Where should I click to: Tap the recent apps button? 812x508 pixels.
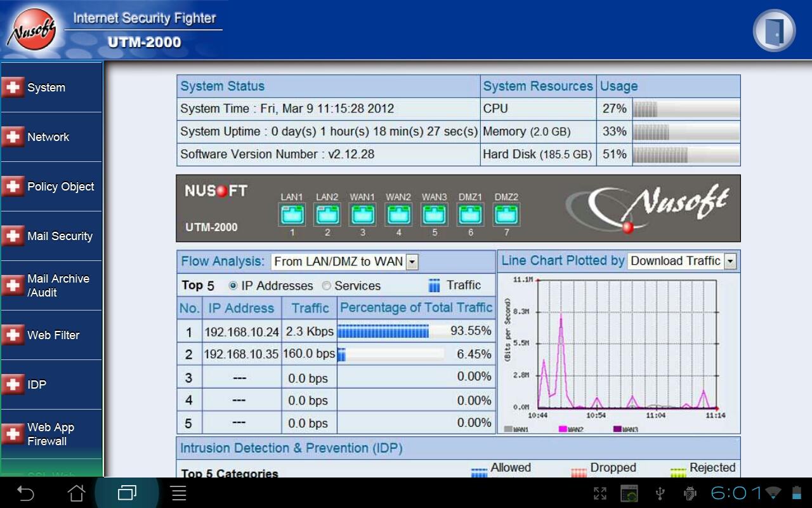(x=127, y=493)
